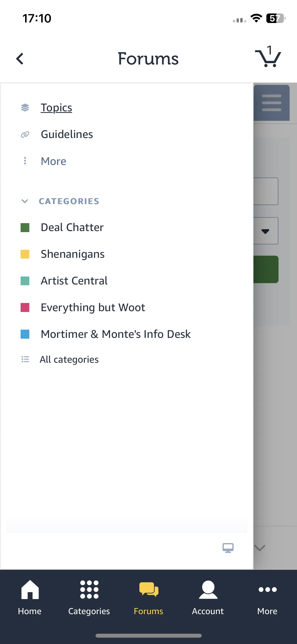Expand the More sidebar section
Screen dimensions: 297x644
(x=53, y=161)
